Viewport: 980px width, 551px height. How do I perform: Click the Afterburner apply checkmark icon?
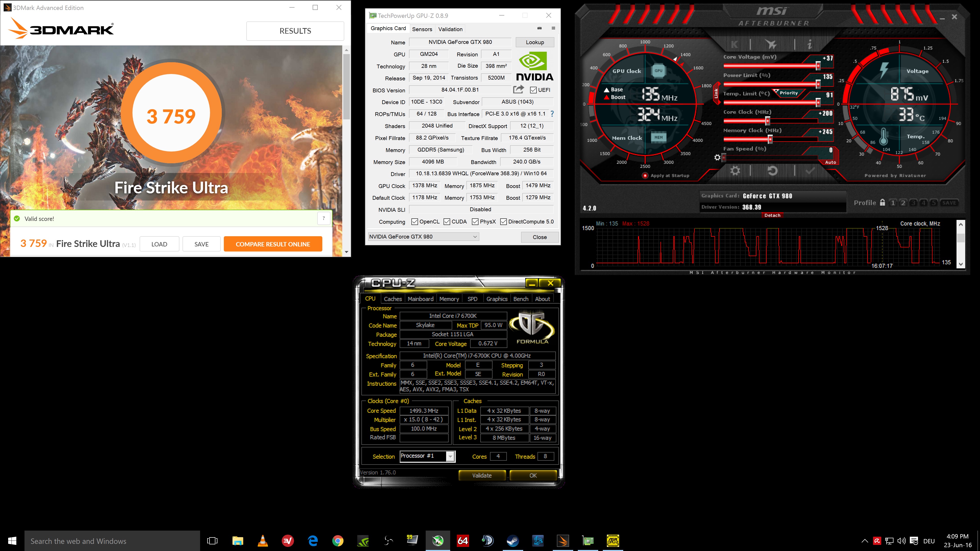(x=810, y=171)
